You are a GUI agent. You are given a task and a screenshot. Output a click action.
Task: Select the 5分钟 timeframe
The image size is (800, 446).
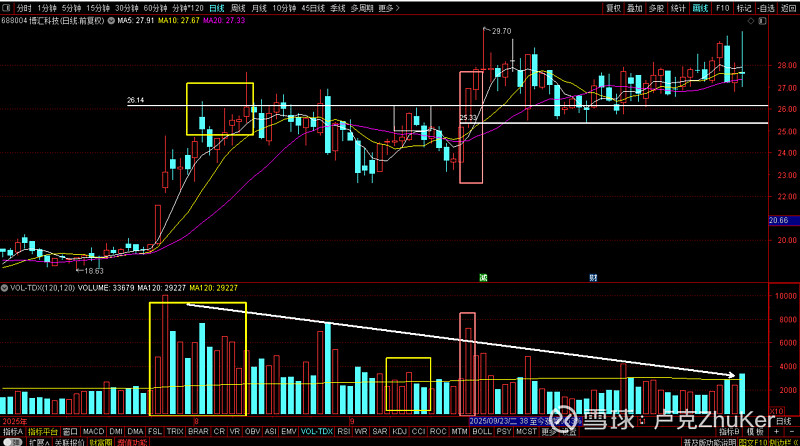coord(71,8)
